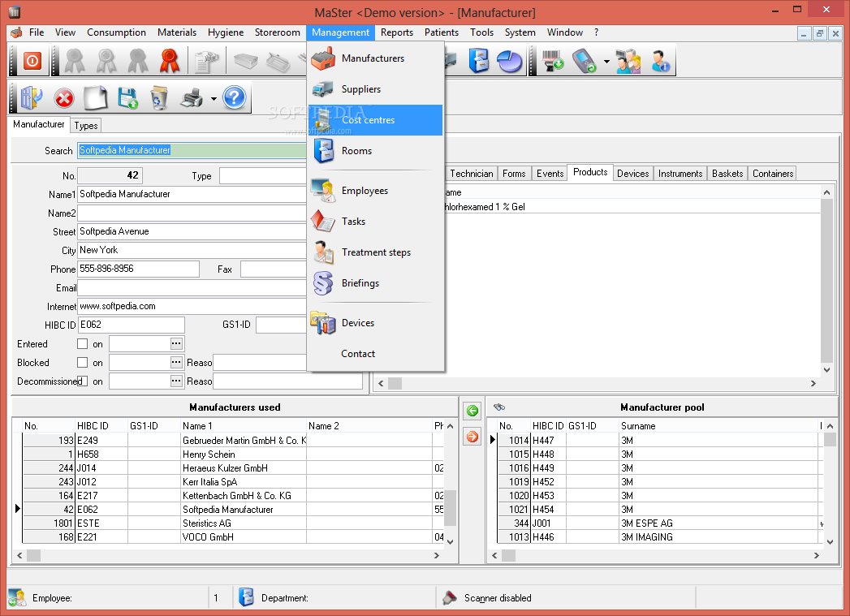Switch to the Containers tab
Viewport: 850px width, 616px height.
pos(773,174)
